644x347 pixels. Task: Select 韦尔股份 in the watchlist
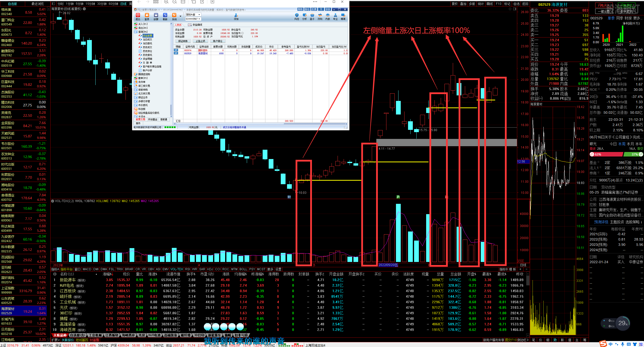click(23, 146)
